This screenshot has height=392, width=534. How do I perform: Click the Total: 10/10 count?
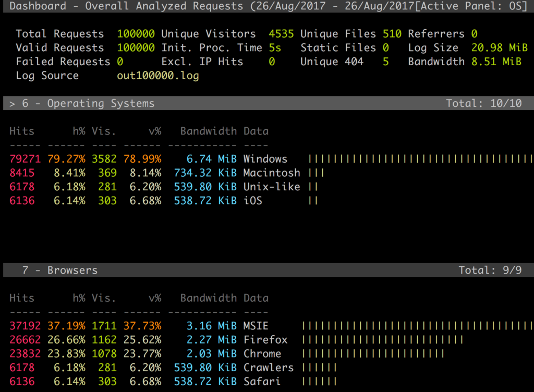pyautogui.click(x=484, y=103)
